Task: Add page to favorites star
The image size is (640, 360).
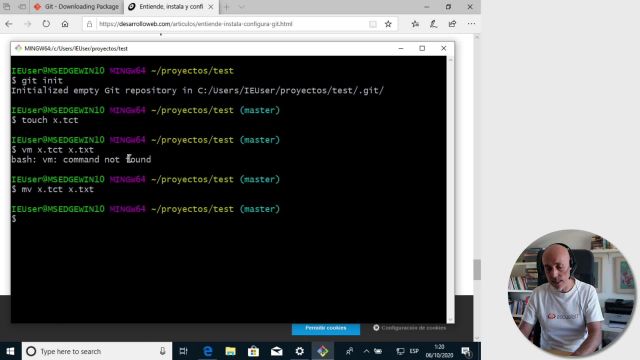Action: click(388, 24)
